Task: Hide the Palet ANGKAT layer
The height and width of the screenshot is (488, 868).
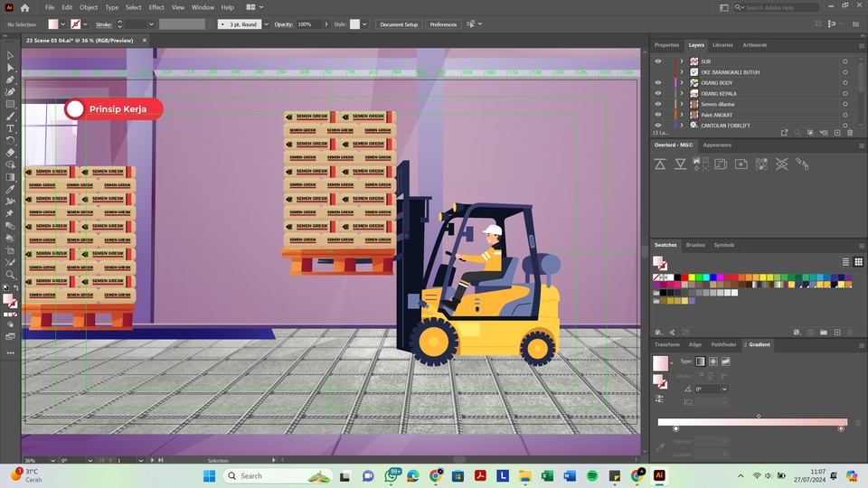Action: click(x=657, y=115)
